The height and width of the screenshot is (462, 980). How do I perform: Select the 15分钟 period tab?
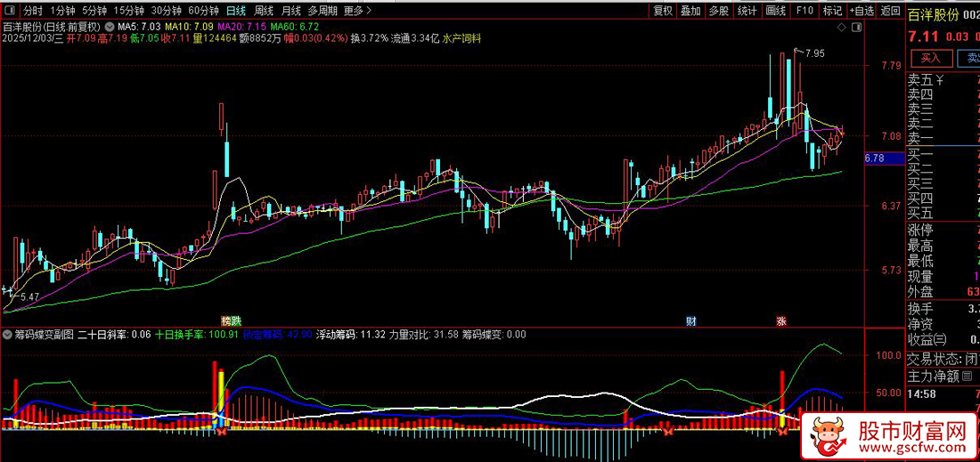click(129, 11)
